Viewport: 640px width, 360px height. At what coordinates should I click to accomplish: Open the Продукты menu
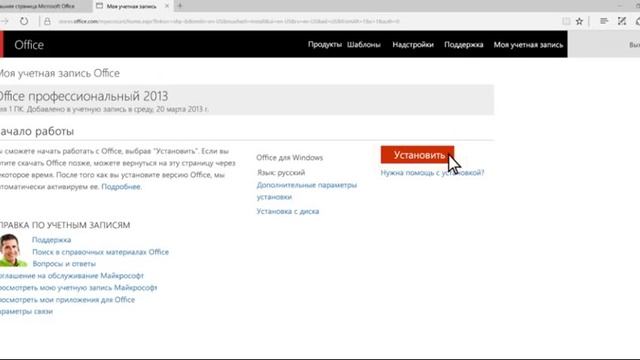(324, 44)
